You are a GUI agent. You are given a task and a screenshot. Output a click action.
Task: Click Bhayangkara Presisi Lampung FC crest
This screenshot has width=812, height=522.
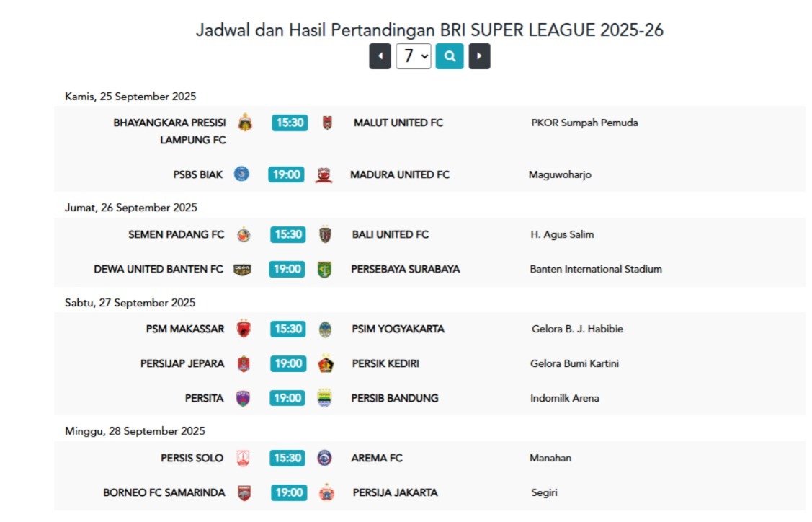pos(245,123)
